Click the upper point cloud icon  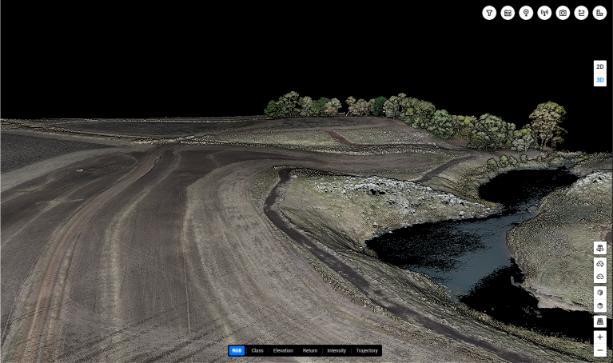[600, 264]
